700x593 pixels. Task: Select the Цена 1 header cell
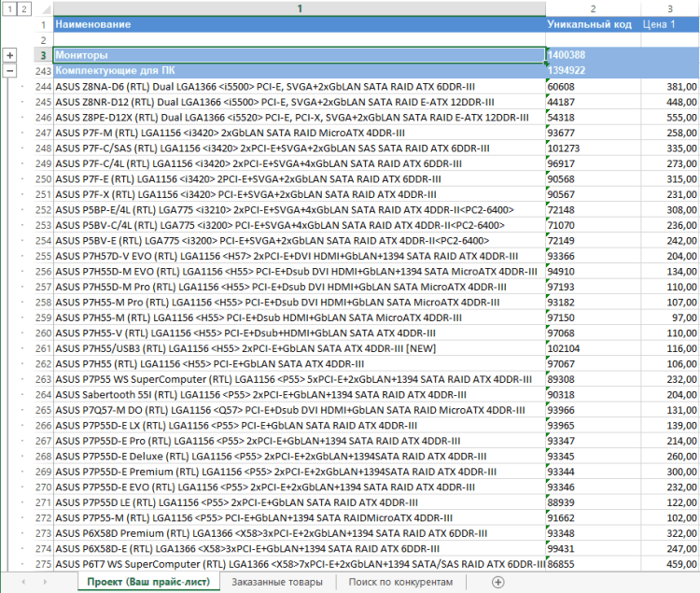tap(670, 24)
